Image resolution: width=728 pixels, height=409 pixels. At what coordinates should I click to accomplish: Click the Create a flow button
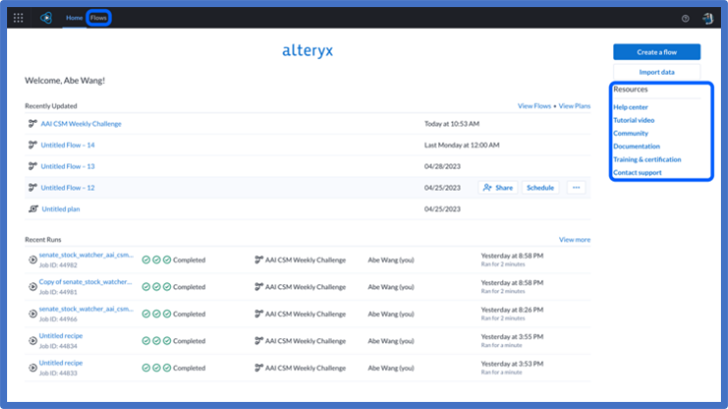pos(656,52)
